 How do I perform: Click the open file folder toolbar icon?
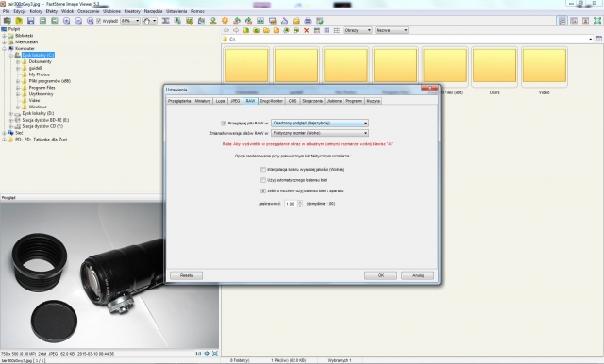(19, 21)
